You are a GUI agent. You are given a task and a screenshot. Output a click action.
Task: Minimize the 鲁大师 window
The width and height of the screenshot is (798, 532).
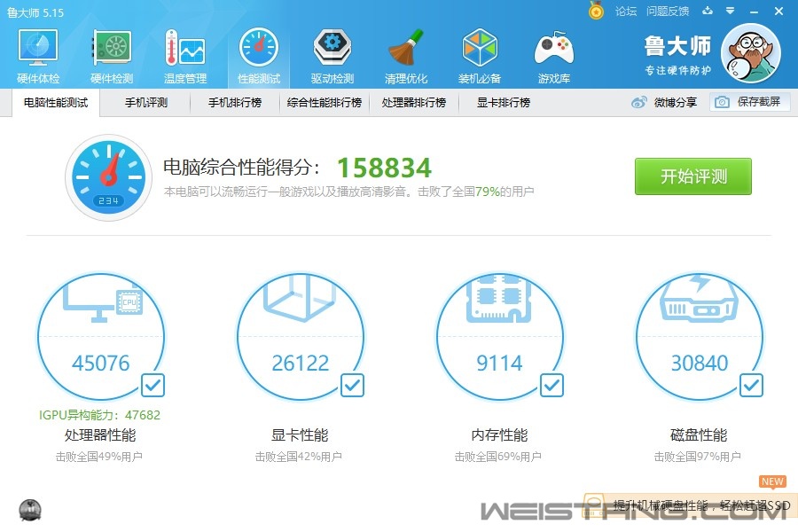click(755, 12)
